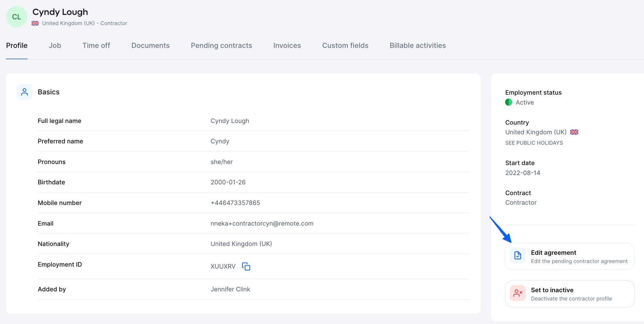Switch to the Time off tab
The image size is (644, 324).
(96, 46)
